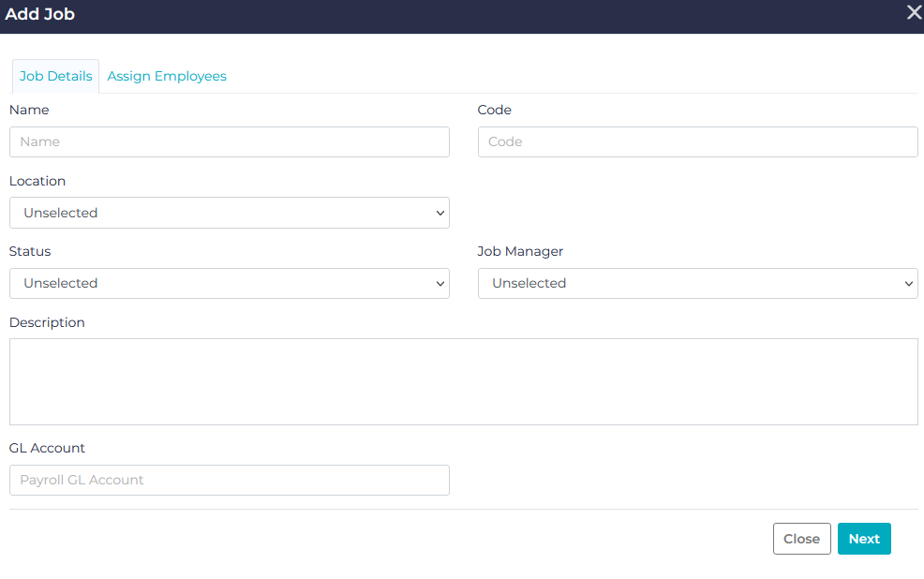Click the Description label
This screenshot has width=924, height=579.
[47, 322]
